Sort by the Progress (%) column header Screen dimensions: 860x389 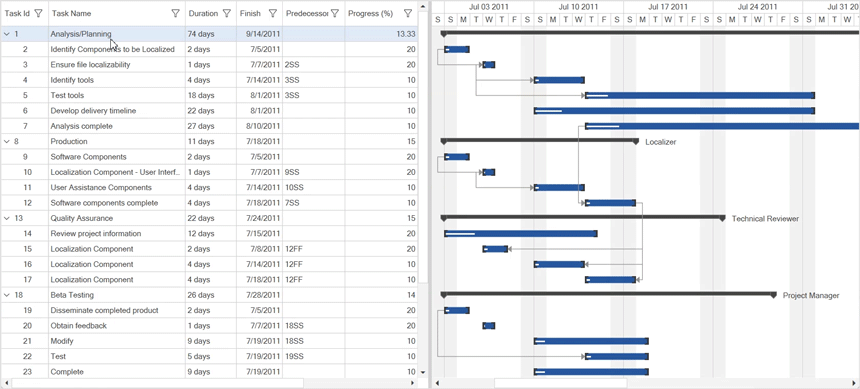pos(370,13)
